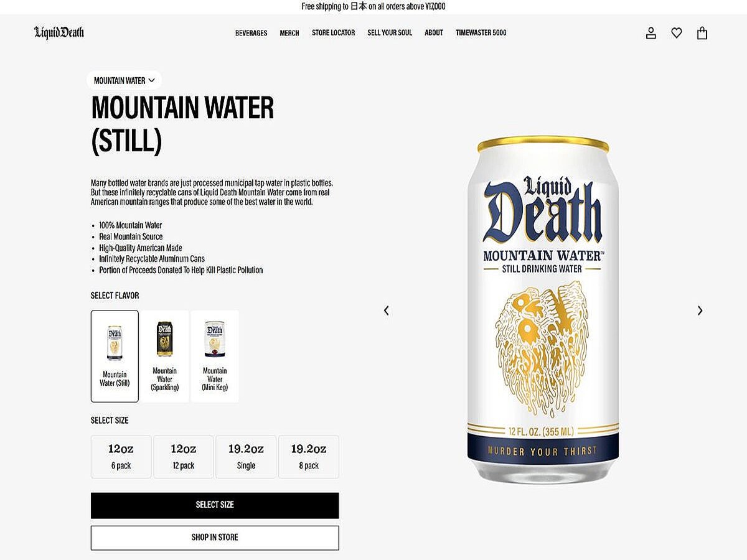This screenshot has height=560, width=747.
Task: Open the Beverages menu
Action: (251, 33)
